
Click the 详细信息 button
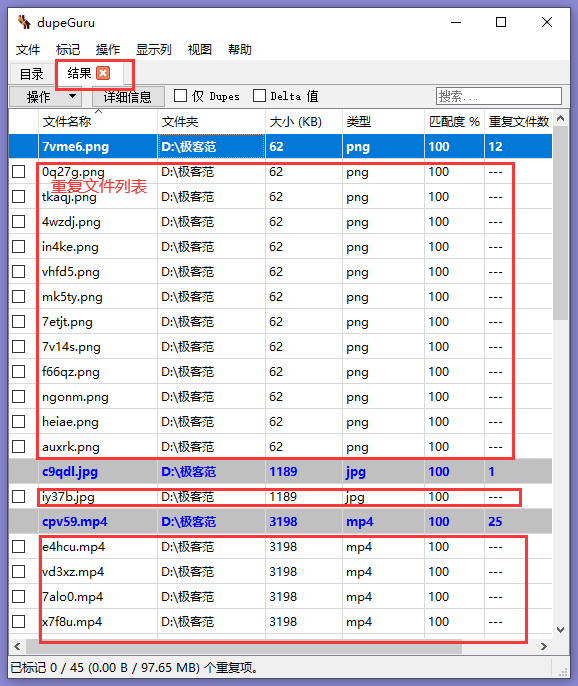(128, 97)
